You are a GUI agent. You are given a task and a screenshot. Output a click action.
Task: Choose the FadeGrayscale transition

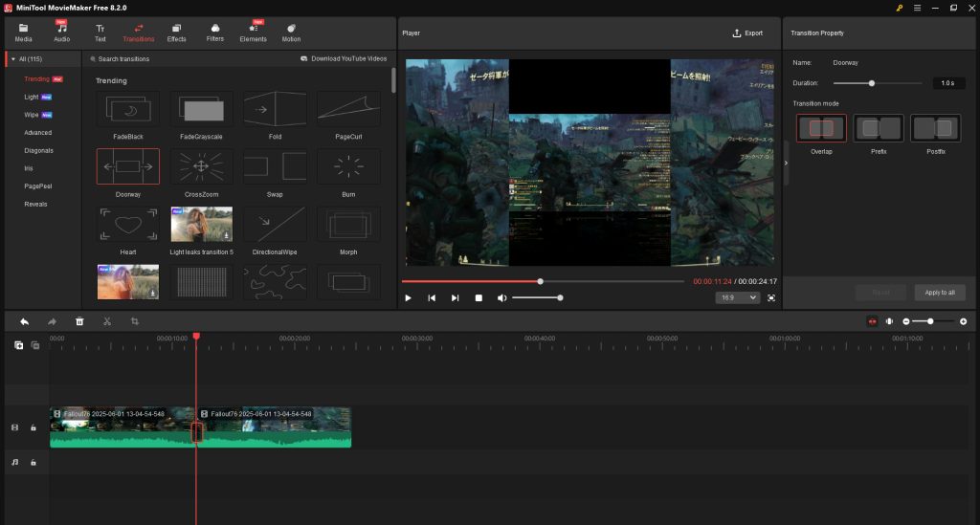(x=201, y=109)
